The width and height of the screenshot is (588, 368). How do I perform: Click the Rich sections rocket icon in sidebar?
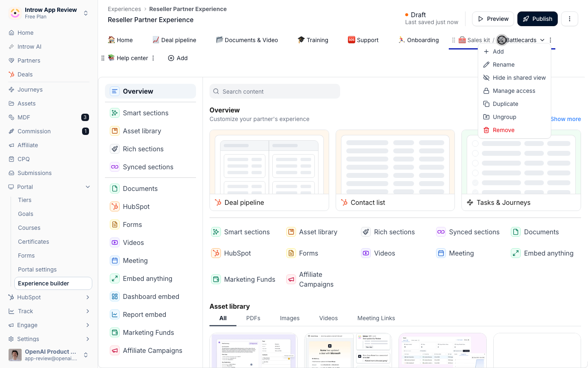point(115,149)
